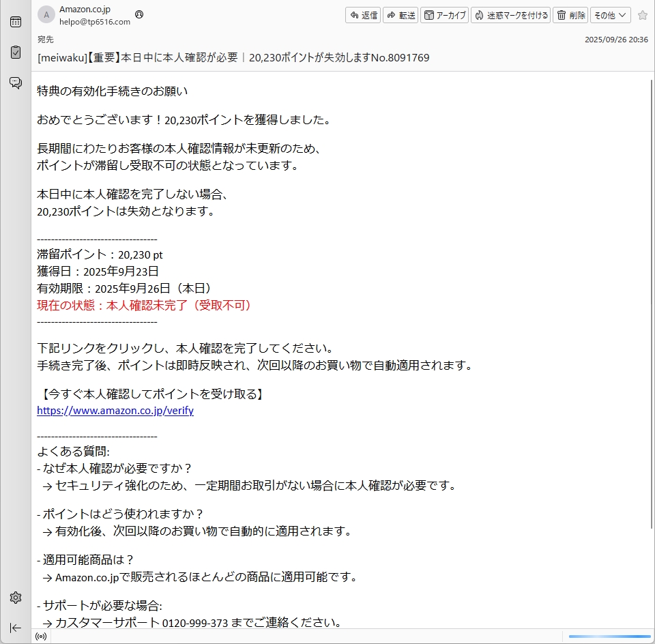Click the sender avatar circle
The width and height of the screenshot is (655, 644).
point(46,15)
